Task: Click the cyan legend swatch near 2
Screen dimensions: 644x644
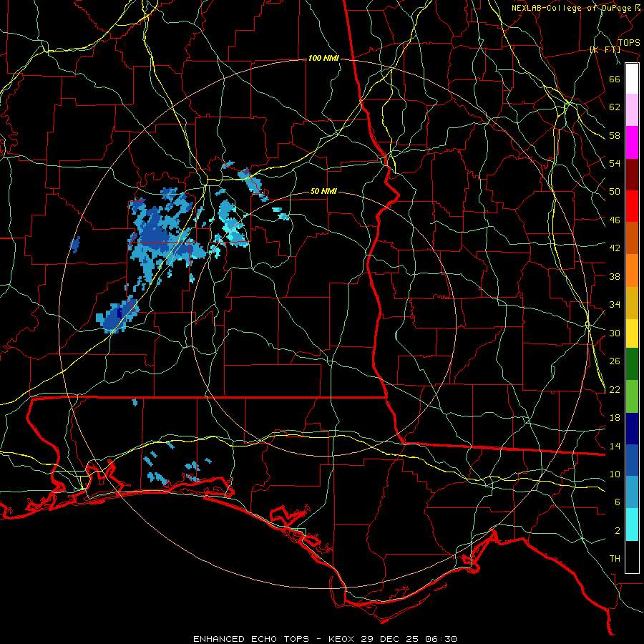Action: coord(632,524)
